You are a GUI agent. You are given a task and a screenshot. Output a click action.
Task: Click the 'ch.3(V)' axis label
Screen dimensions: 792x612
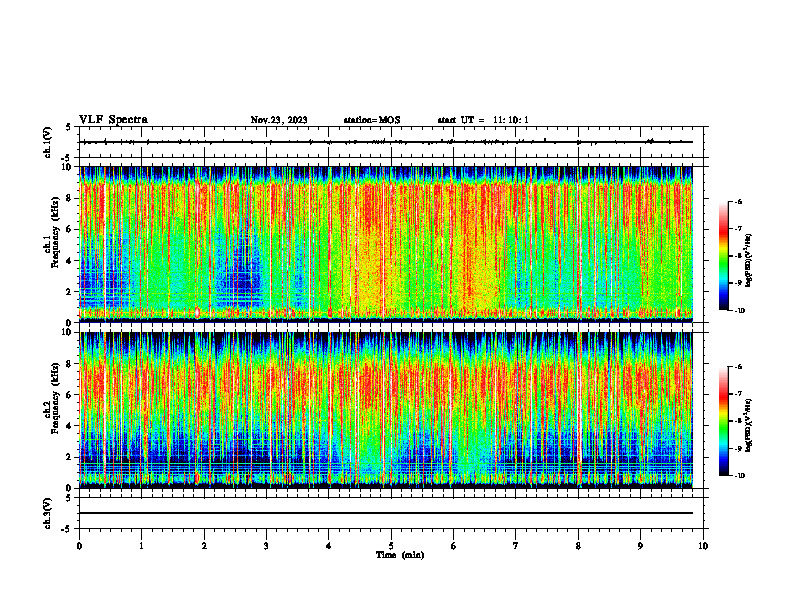47,513
